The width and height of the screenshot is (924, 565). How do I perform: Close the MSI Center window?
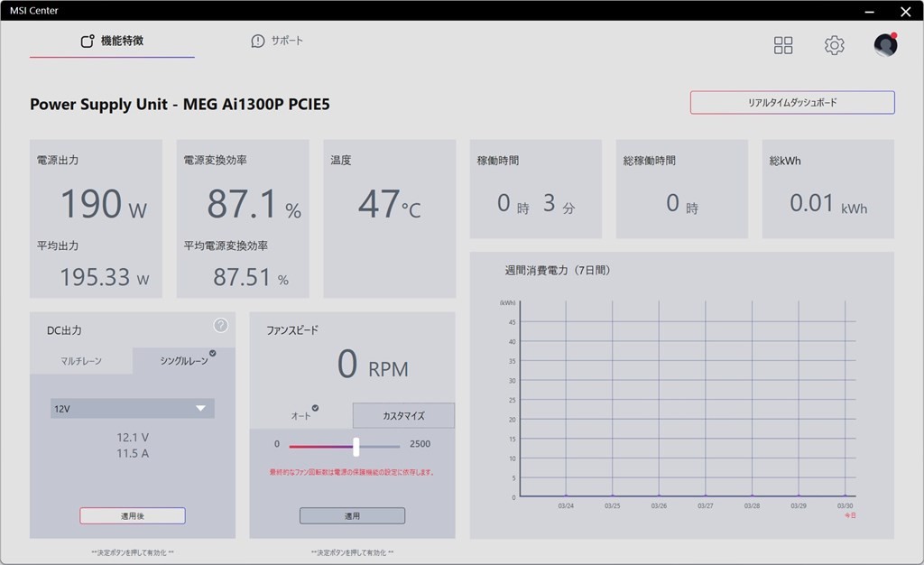906,11
